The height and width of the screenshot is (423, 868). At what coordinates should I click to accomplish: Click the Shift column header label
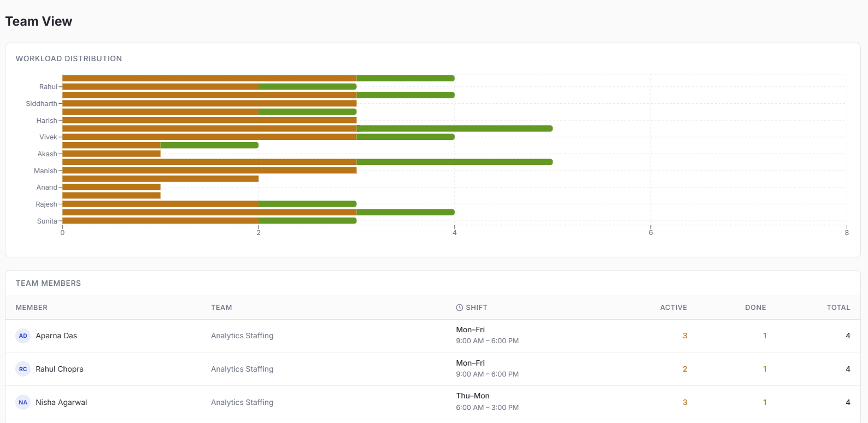pyautogui.click(x=477, y=308)
